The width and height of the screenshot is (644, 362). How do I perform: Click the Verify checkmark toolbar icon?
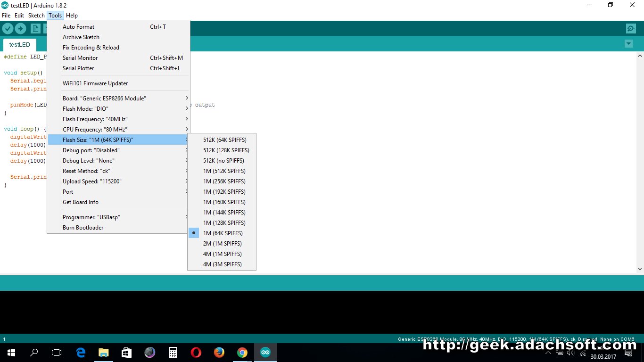8,29
